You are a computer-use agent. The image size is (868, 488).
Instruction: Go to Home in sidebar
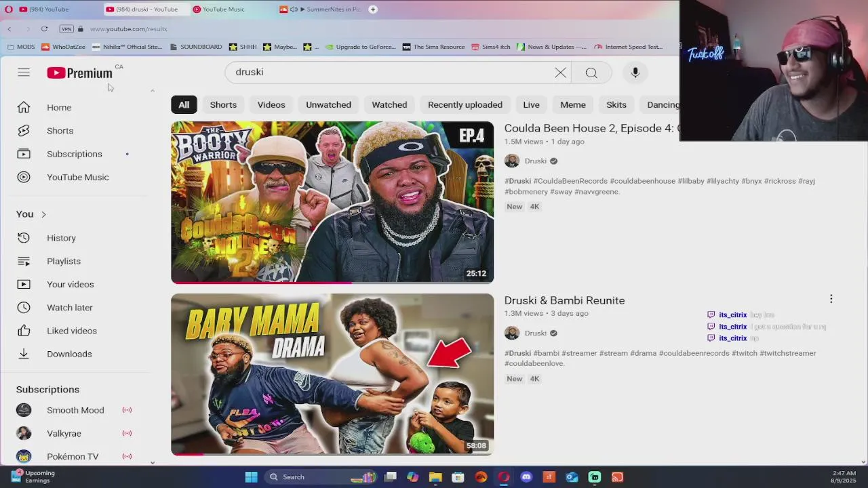pyautogui.click(x=59, y=107)
